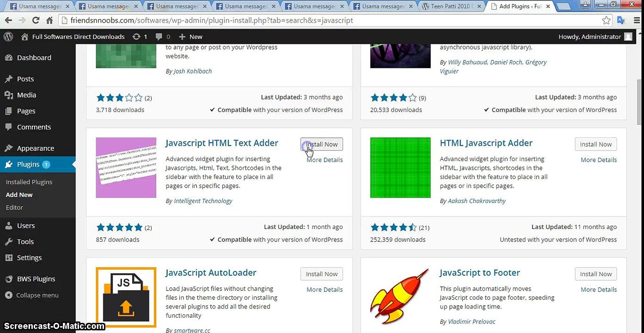Viewport: 644px width, 333px height.
Task: Open JavaScript to Footer title link
Action: [480, 272]
